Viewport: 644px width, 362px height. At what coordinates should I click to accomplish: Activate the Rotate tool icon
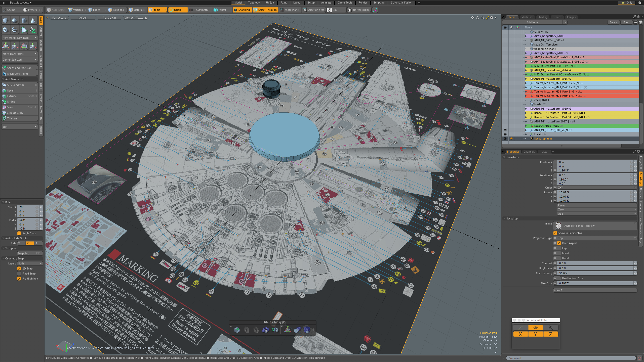click(x=24, y=46)
